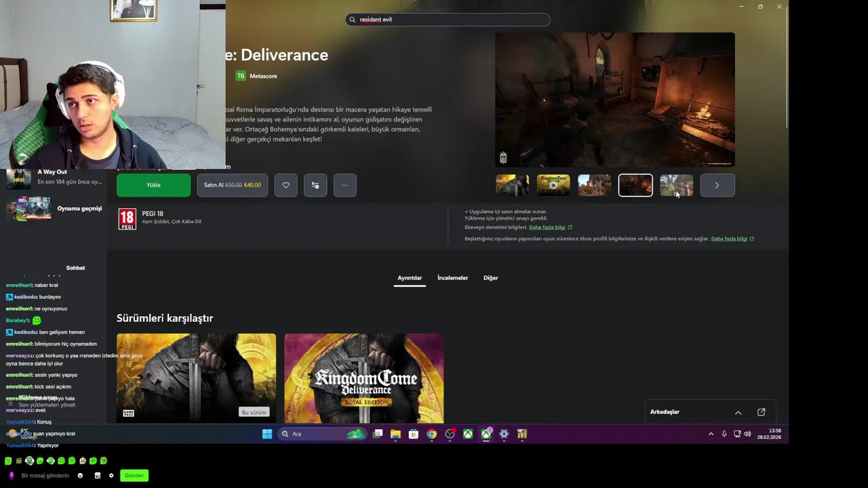Image resolution: width=868 pixels, height=488 pixels.
Task: Open first Daha fazla bilgi link
Action: tap(550, 227)
